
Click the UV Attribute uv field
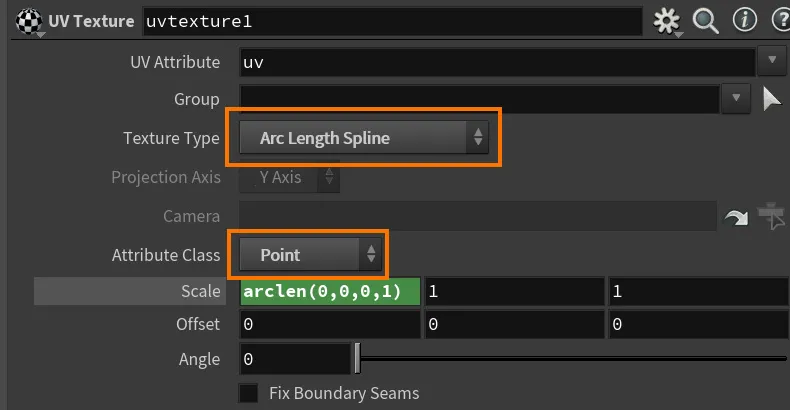pyautogui.click(x=497, y=62)
